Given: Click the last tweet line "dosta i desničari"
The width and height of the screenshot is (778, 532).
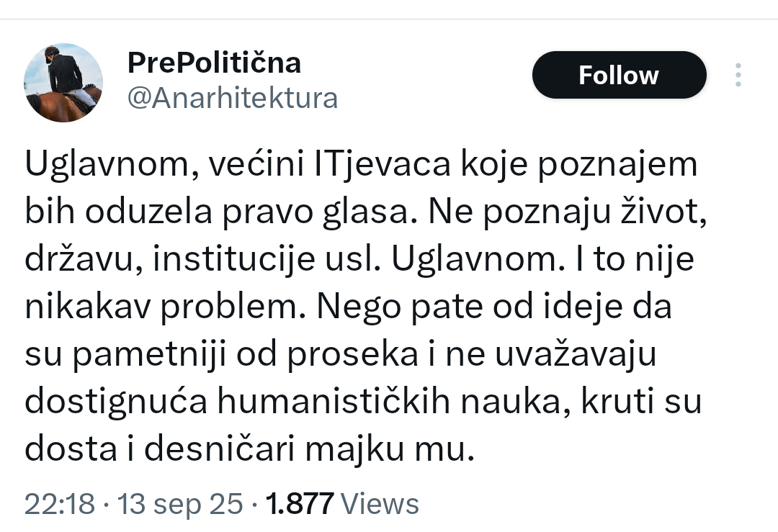Looking at the screenshot, I should click(x=251, y=449).
